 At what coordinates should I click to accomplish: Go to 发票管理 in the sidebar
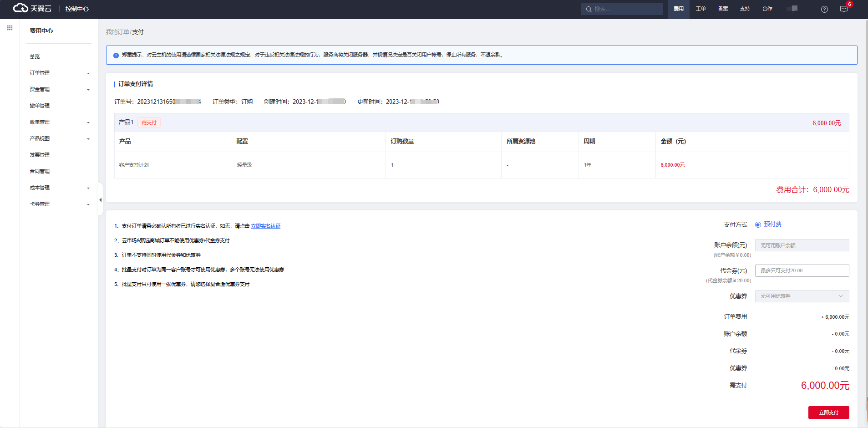[x=40, y=155]
